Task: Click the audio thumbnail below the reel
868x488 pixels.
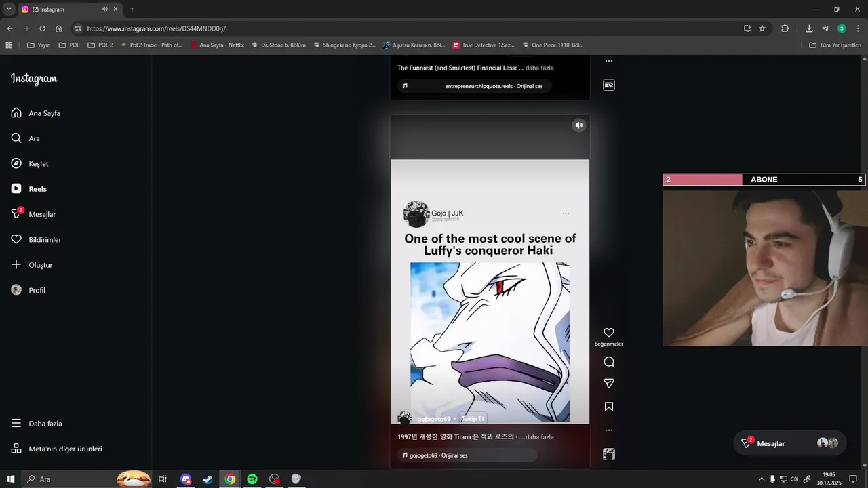Action: click(609, 454)
